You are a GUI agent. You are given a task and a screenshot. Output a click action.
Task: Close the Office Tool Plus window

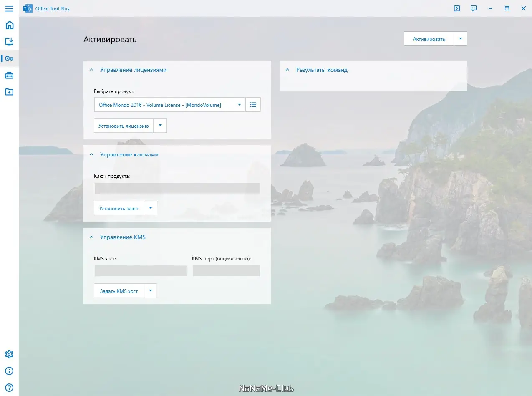click(524, 8)
